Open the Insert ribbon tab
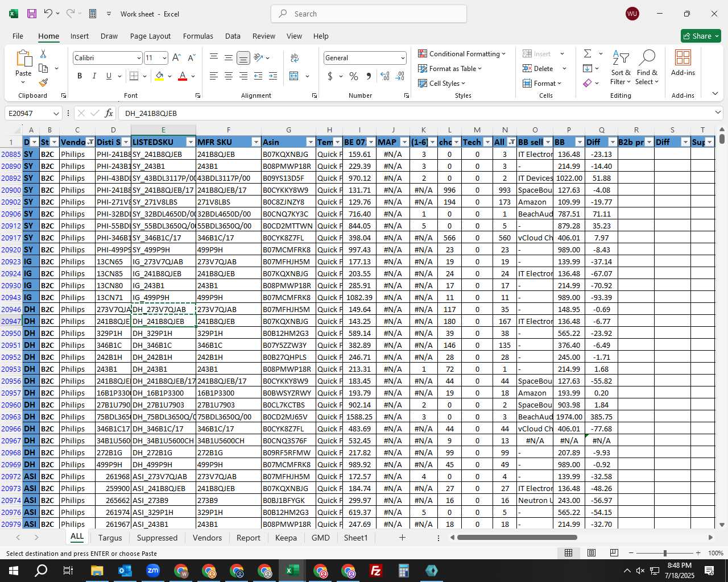The width and height of the screenshot is (728, 582). point(80,36)
